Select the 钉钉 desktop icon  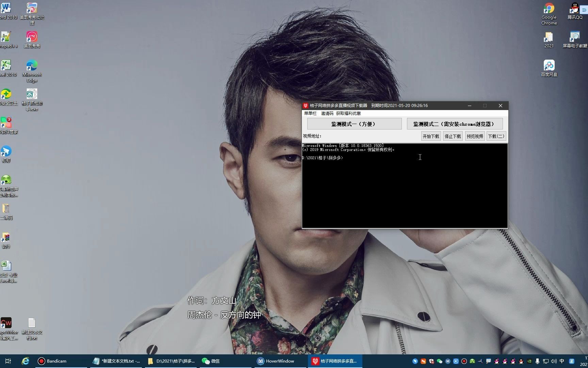tap(6, 154)
